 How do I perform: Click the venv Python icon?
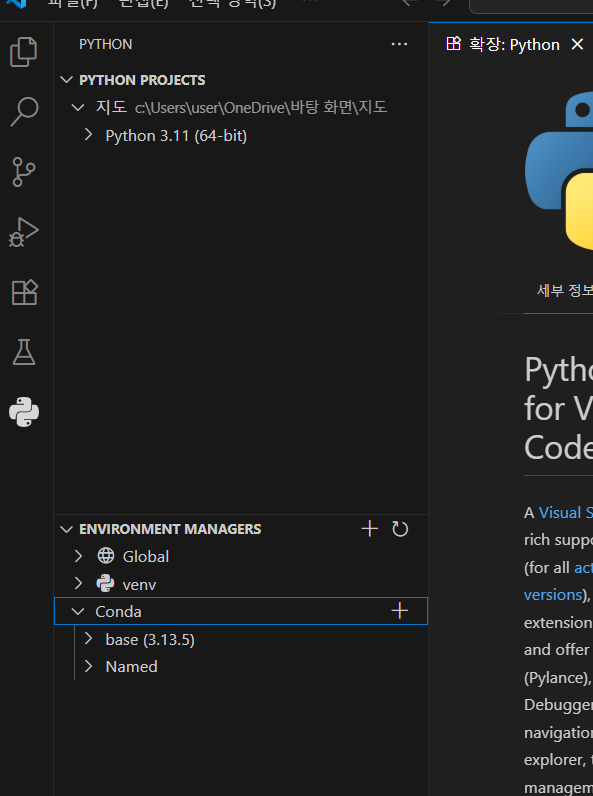(x=105, y=583)
